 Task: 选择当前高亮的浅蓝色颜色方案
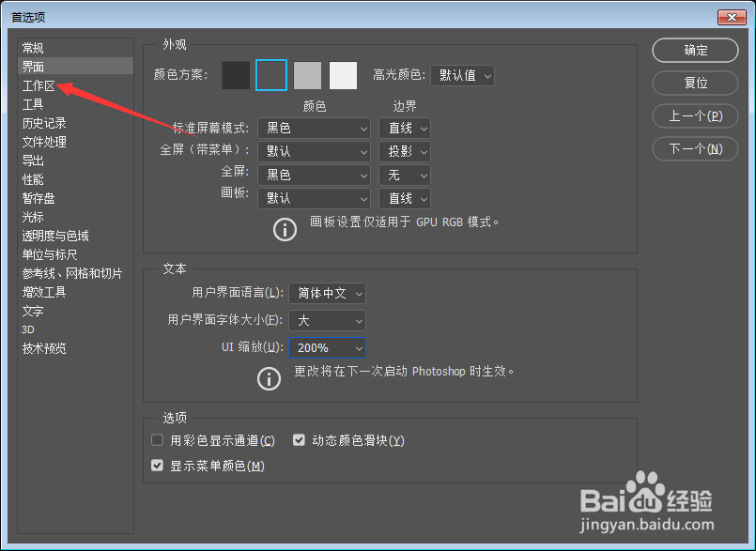271,75
